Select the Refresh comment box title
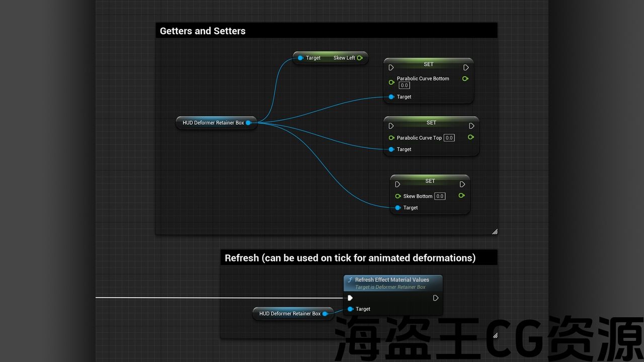This screenshot has height=362, width=644. tap(350, 258)
